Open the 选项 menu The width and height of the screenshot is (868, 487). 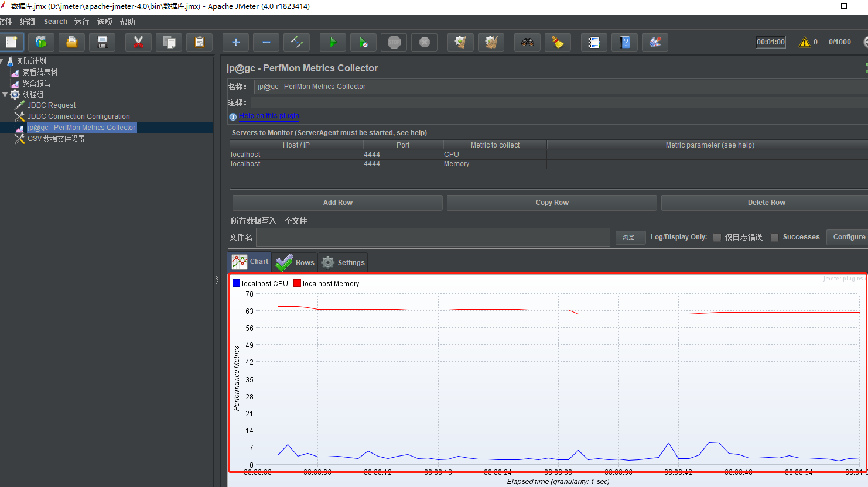pos(104,22)
